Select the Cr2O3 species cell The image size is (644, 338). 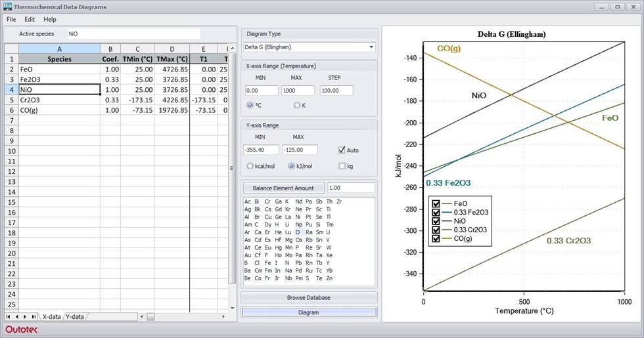[59, 100]
